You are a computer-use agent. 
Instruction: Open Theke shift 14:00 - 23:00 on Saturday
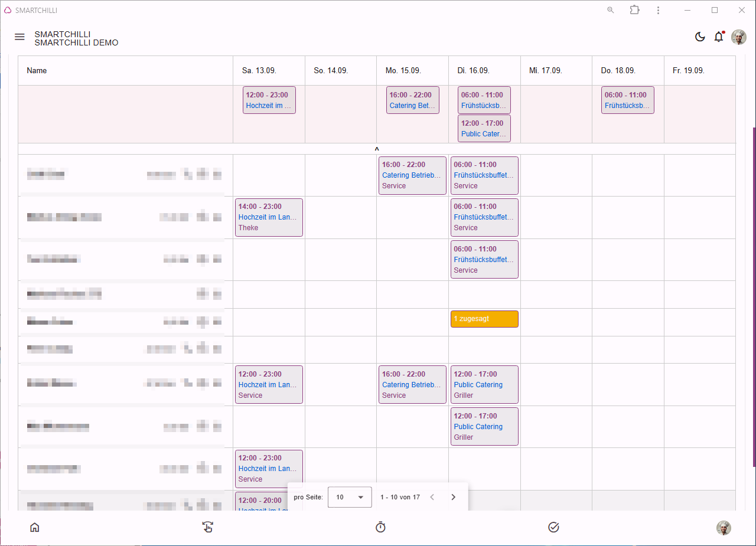tap(269, 217)
